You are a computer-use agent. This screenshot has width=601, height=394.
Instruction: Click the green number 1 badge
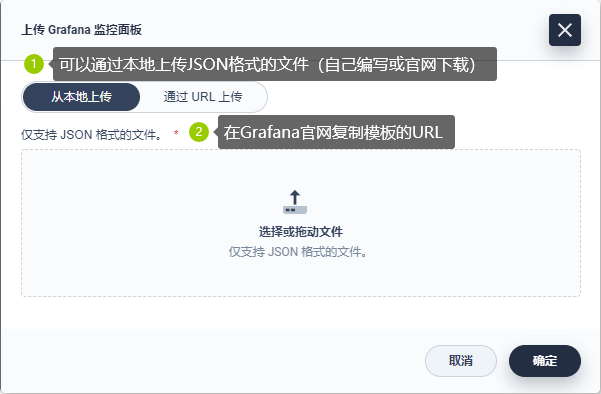34,64
